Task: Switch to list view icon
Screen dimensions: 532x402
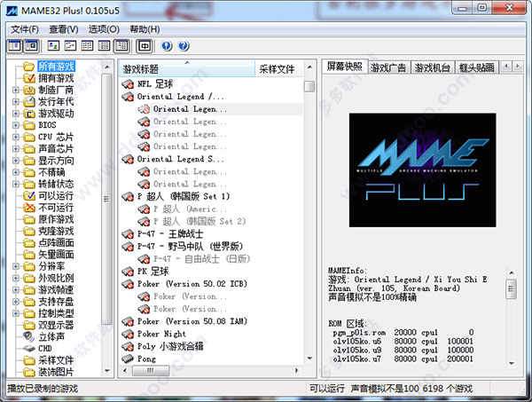Action: tap(87, 45)
